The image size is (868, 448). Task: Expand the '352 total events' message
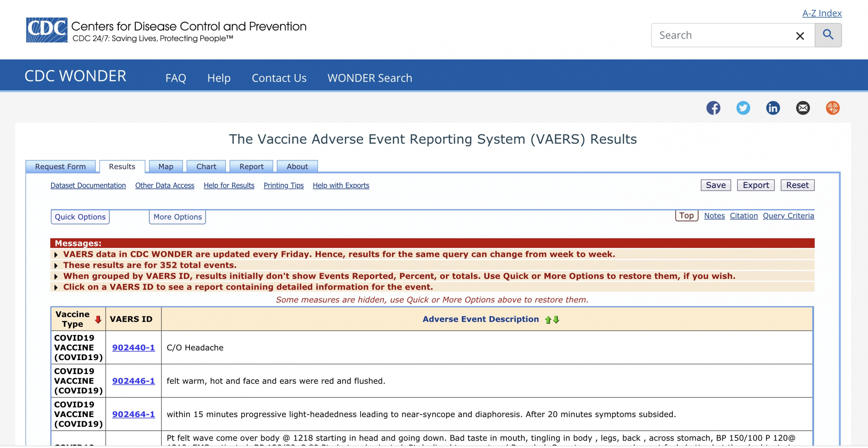point(56,265)
